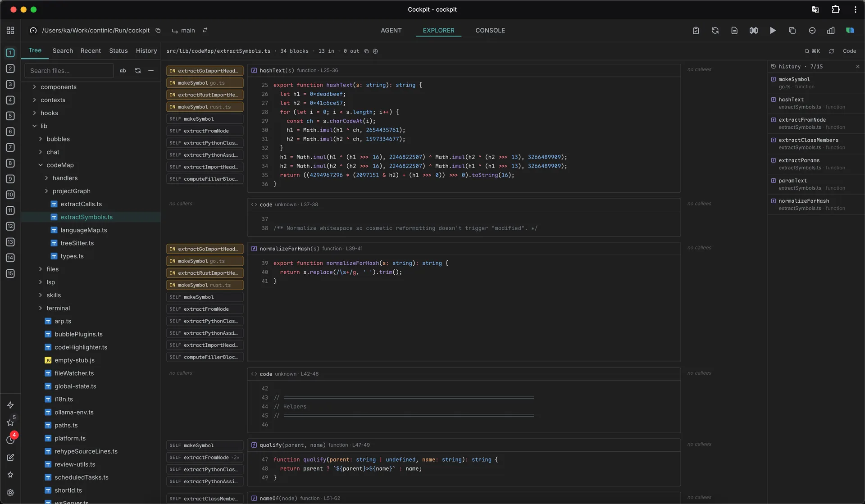Select workspace slot 1
This screenshot has height=504, width=865.
[10, 53]
